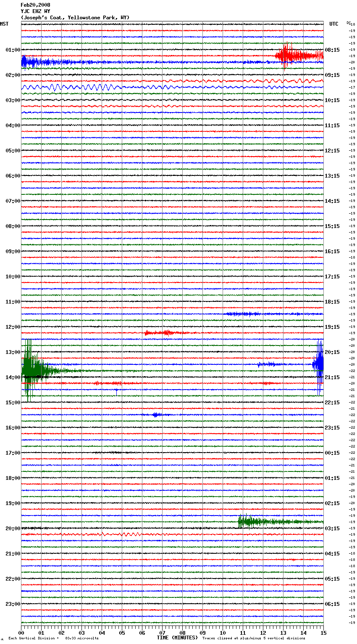Click the 14:15 UTC label

[332, 201]
